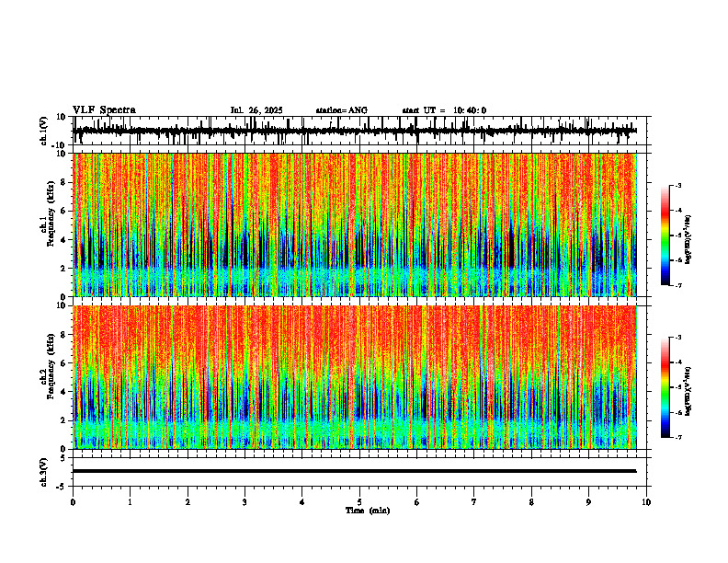728x563 pixels.
Task: Click time axis tick label "0"
Action: [x=73, y=502]
